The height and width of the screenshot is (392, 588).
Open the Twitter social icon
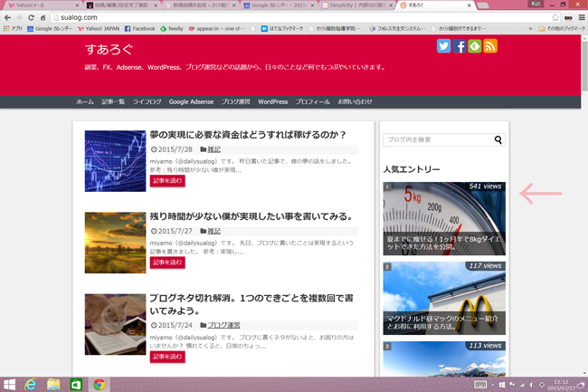tap(444, 46)
